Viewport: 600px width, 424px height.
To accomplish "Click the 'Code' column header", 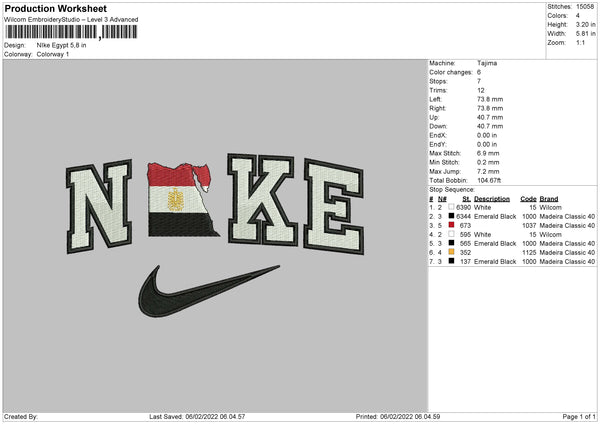I will [x=528, y=199].
